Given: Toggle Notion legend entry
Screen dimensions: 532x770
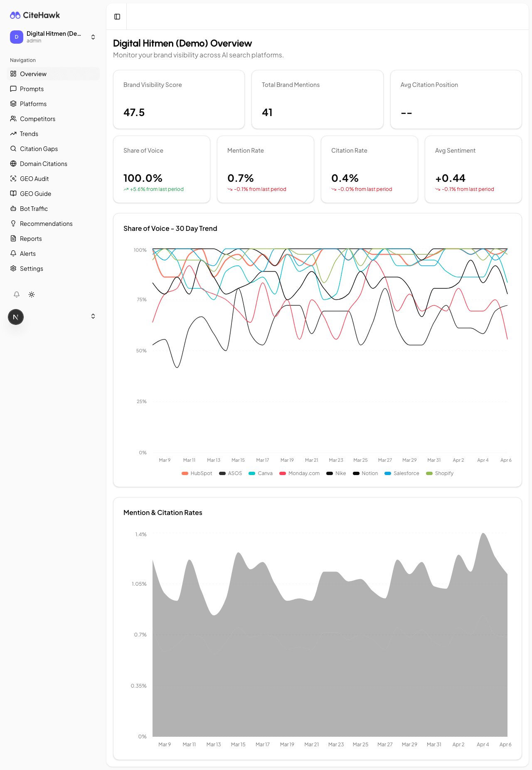Looking at the screenshot, I should 365,473.
